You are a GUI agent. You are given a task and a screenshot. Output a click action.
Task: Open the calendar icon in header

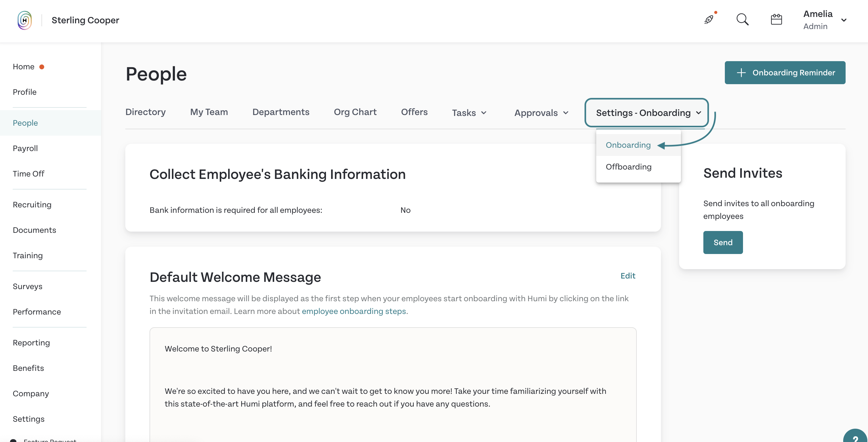pos(776,20)
